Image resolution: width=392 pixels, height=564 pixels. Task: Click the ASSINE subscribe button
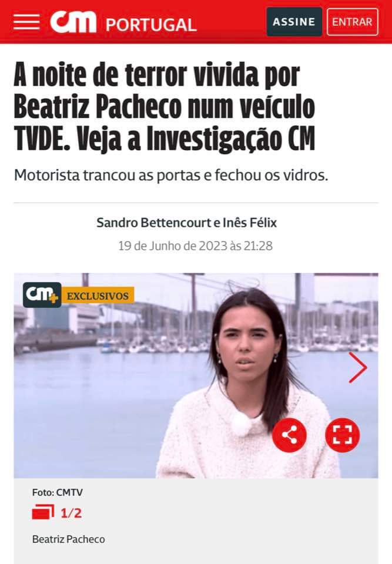tap(294, 22)
